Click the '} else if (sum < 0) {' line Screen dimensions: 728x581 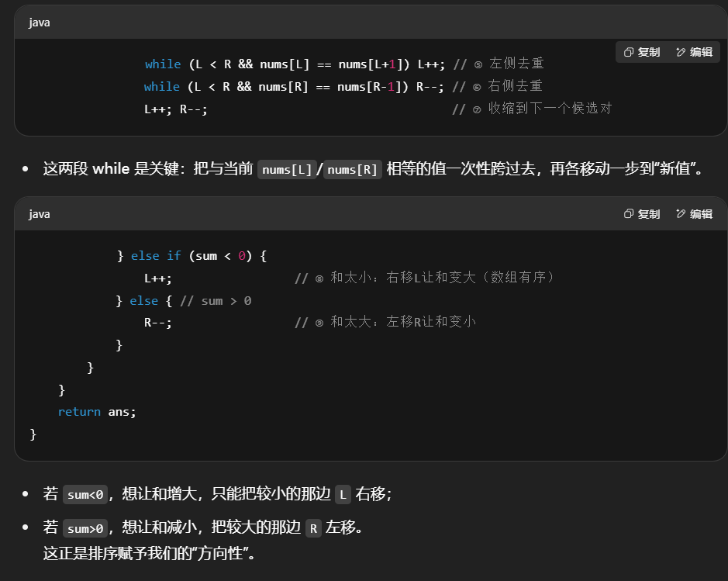point(191,255)
